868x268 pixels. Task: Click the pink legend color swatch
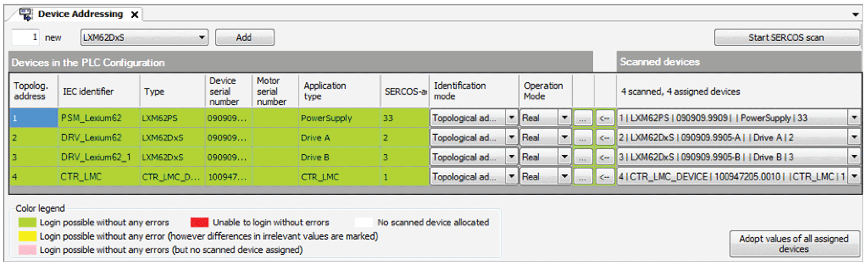27,250
